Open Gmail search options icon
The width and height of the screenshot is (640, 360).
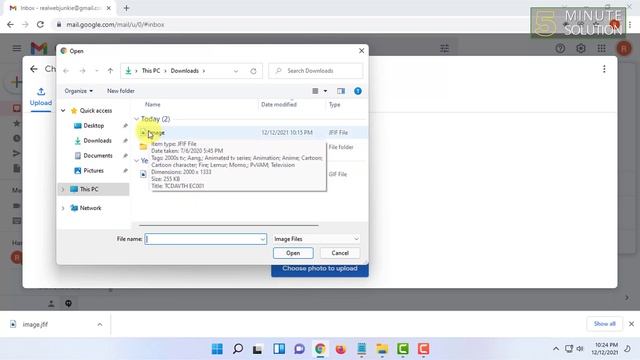tap(444, 49)
